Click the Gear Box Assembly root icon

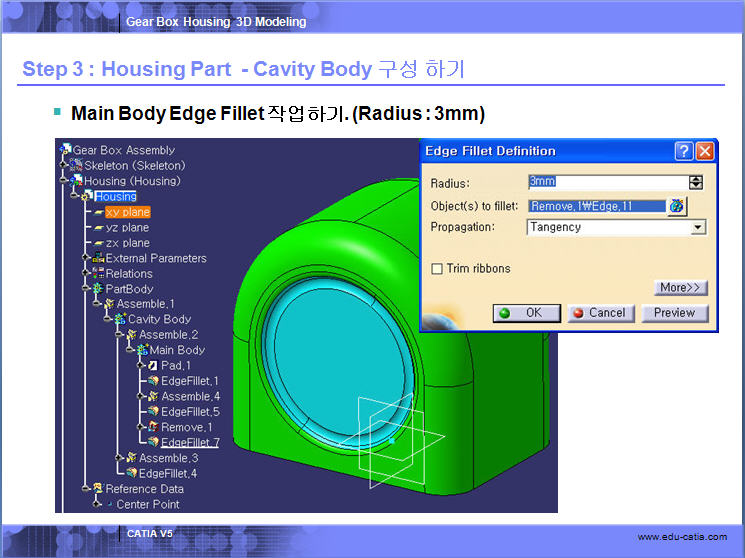tap(66, 150)
